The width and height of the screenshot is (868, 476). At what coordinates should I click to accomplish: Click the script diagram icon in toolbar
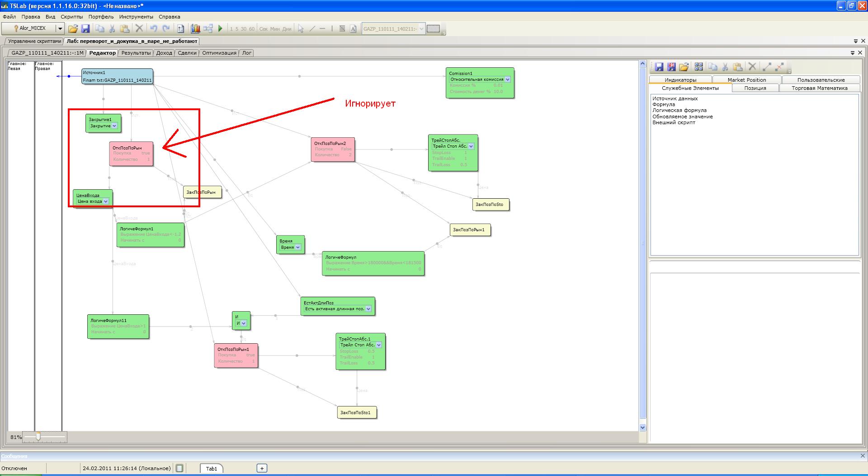tap(208, 28)
